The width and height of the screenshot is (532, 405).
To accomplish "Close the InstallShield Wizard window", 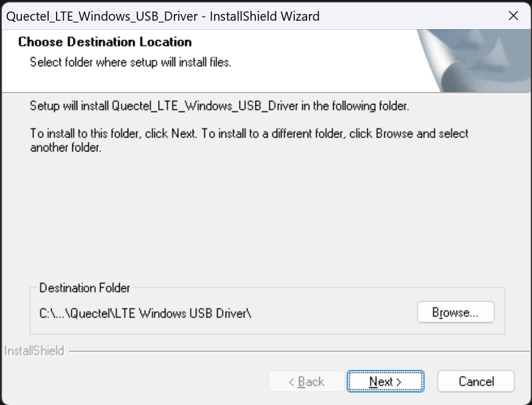I will click(x=513, y=16).
